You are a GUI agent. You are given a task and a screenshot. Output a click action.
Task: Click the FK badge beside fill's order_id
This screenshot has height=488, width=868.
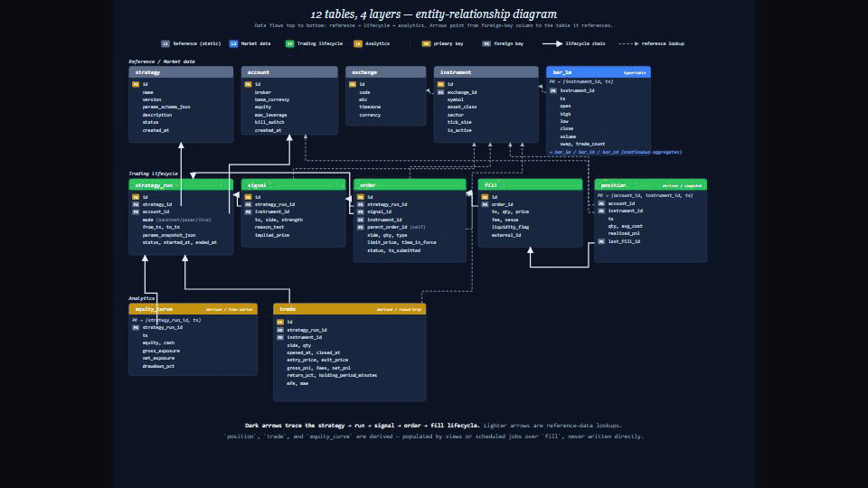pos(485,204)
